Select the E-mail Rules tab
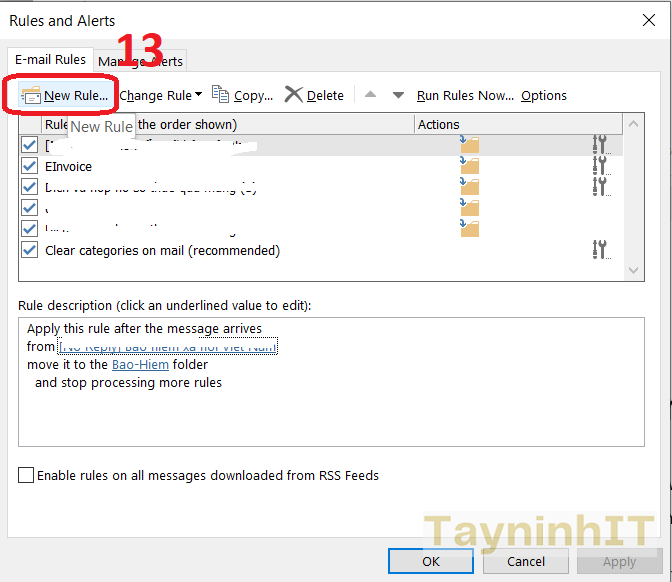 pyautogui.click(x=50, y=60)
